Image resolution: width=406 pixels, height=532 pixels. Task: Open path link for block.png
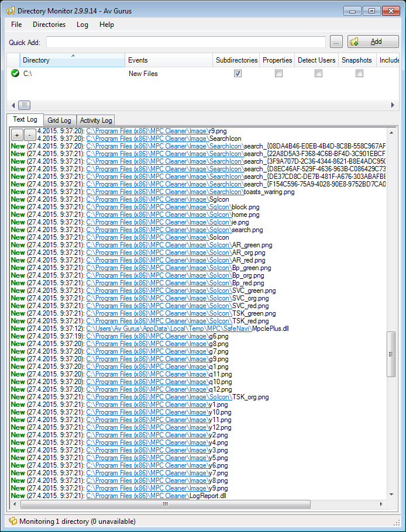pos(159,207)
